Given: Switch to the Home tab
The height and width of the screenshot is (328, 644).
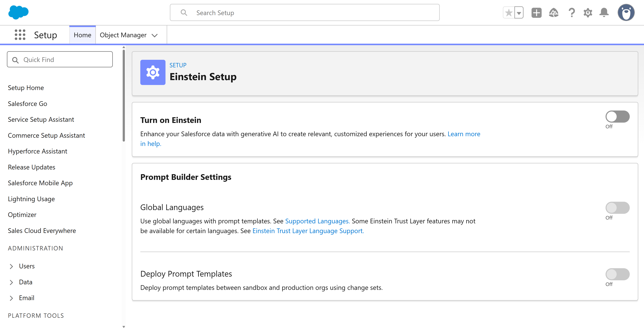Looking at the screenshot, I should tap(82, 35).
